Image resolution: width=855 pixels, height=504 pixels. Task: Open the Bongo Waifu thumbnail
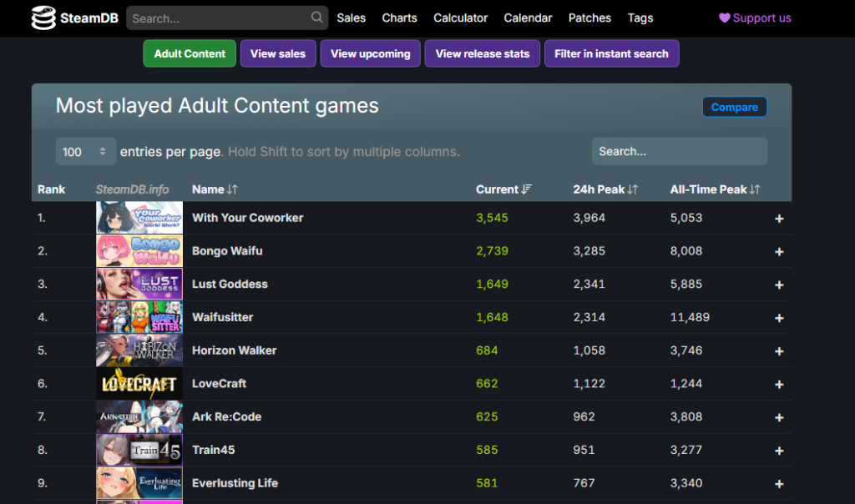139,250
